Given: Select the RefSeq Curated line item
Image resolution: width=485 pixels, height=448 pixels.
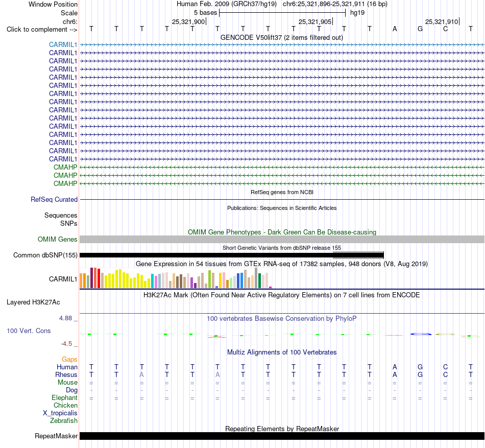Looking at the screenshot, I should (282, 200).
